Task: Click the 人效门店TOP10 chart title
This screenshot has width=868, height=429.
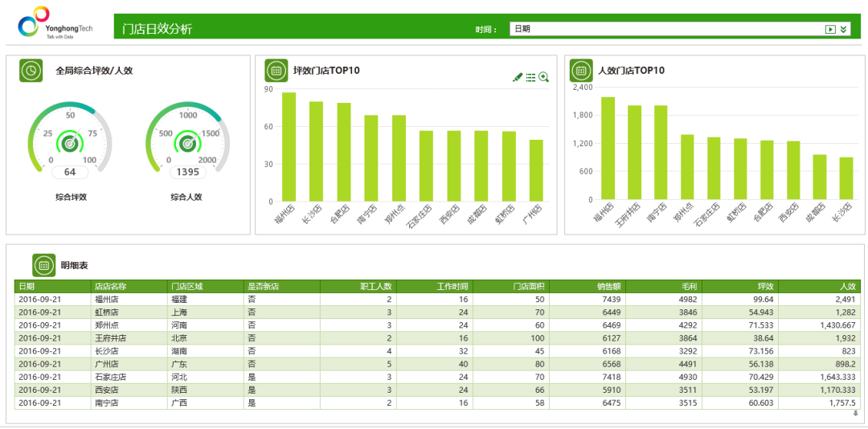Action: 632,71
